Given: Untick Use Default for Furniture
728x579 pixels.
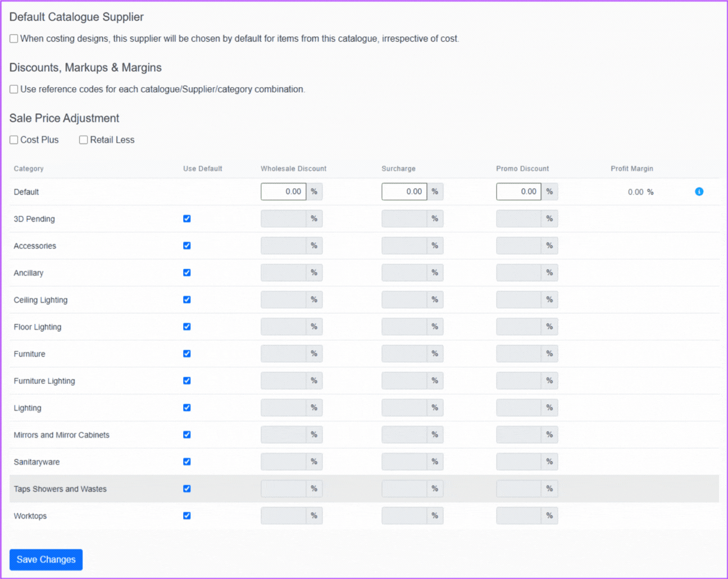Looking at the screenshot, I should (x=187, y=354).
